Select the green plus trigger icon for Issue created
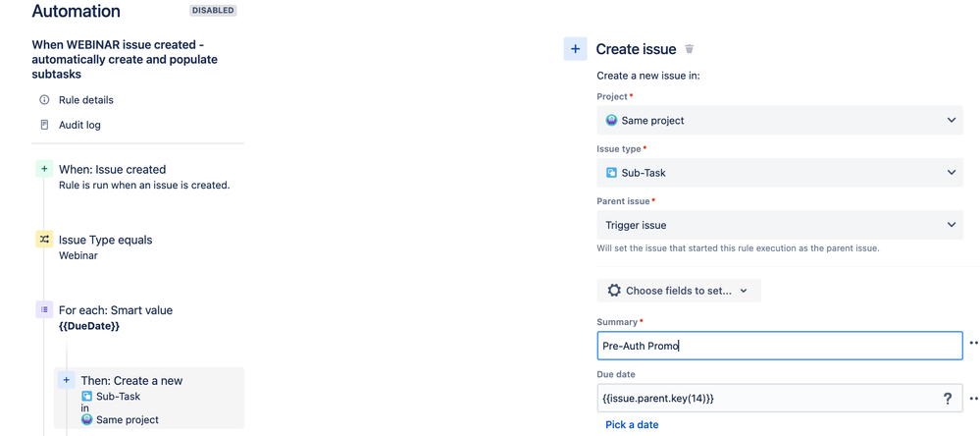The image size is (980, 436). [x=44, y=169]
